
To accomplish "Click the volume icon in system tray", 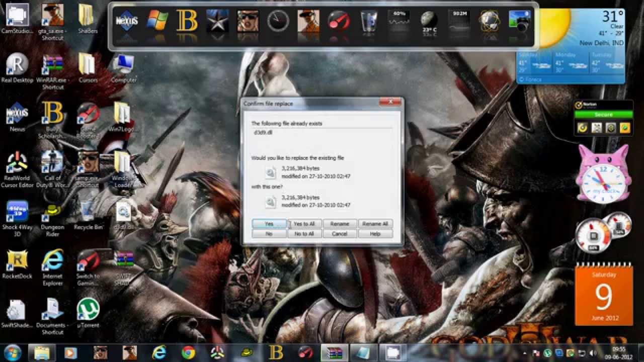I will (593, 353).
